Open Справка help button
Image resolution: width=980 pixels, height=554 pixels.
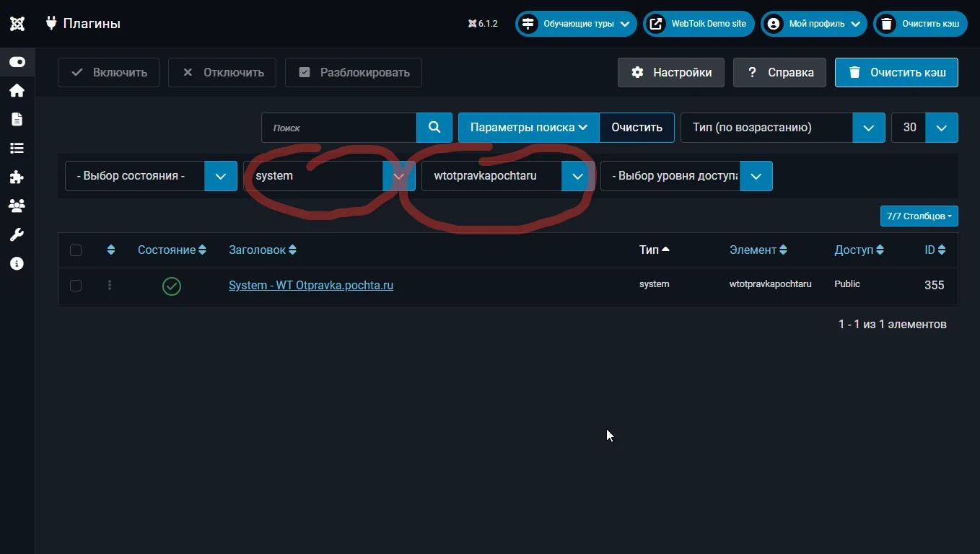[779, 73]
